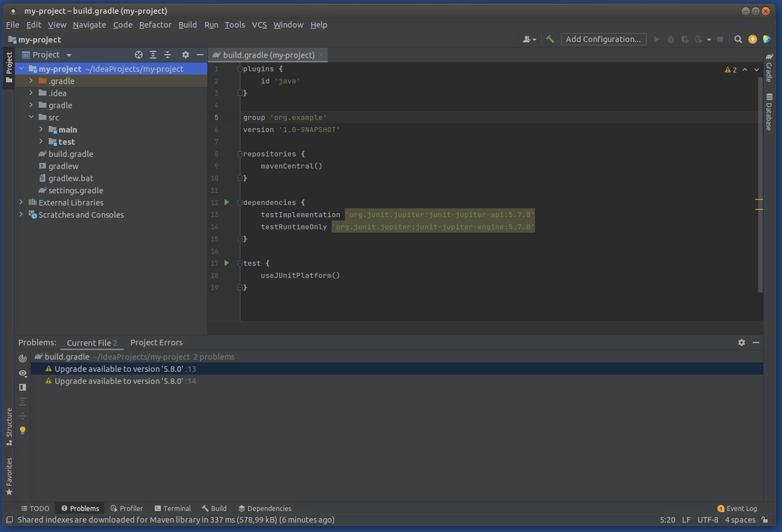
Task: Close the build.gradle editor tab
Action: pyautogui.click(x=321, y=55)
